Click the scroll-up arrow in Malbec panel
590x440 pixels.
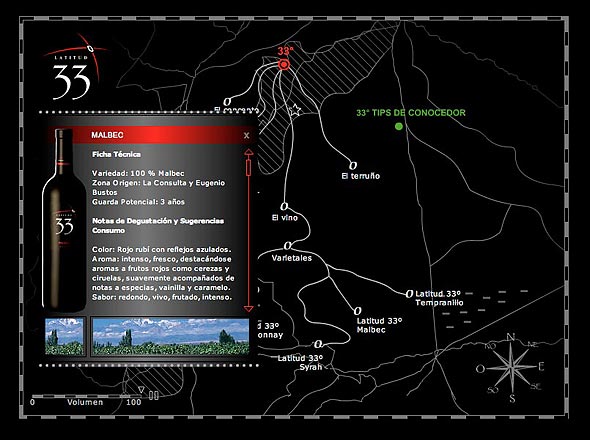248,152
